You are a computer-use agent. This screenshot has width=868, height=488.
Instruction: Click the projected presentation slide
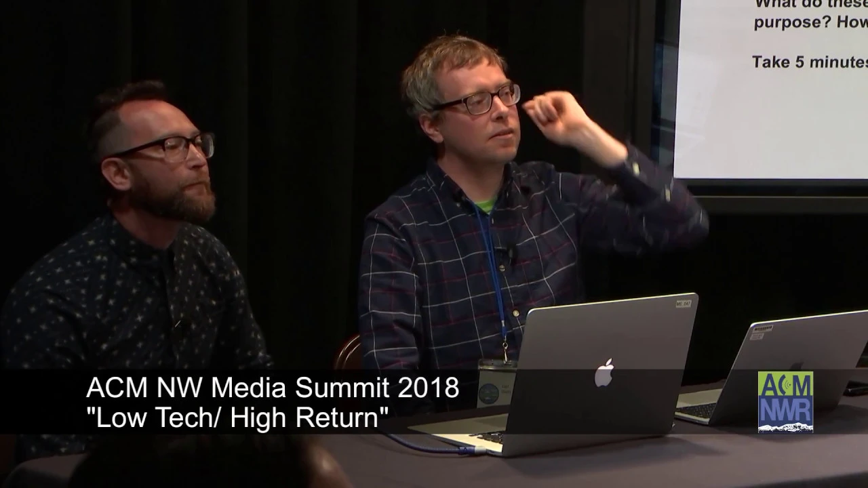pyautogui.click(x=770, y=89)
